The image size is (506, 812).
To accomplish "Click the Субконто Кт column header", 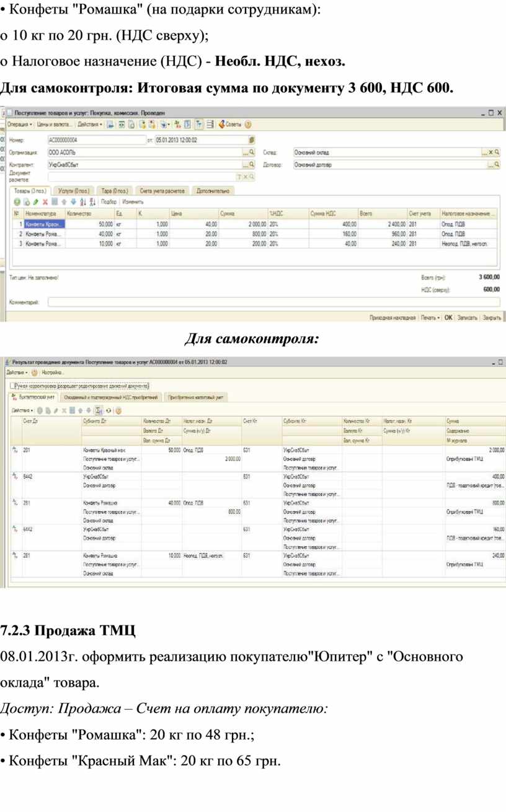I will click(x=311, y=421).
